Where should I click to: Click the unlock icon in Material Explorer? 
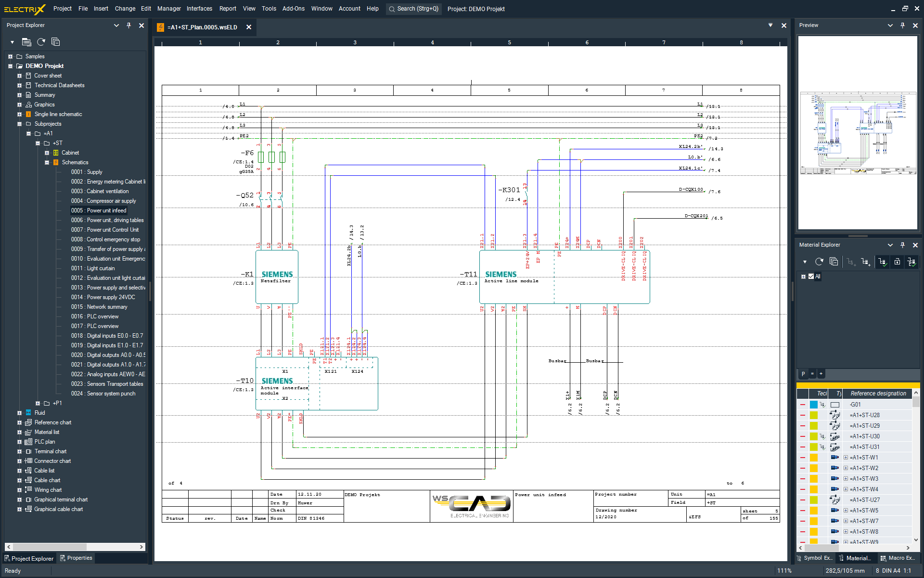pyautogui.click(x=897, y=262)
